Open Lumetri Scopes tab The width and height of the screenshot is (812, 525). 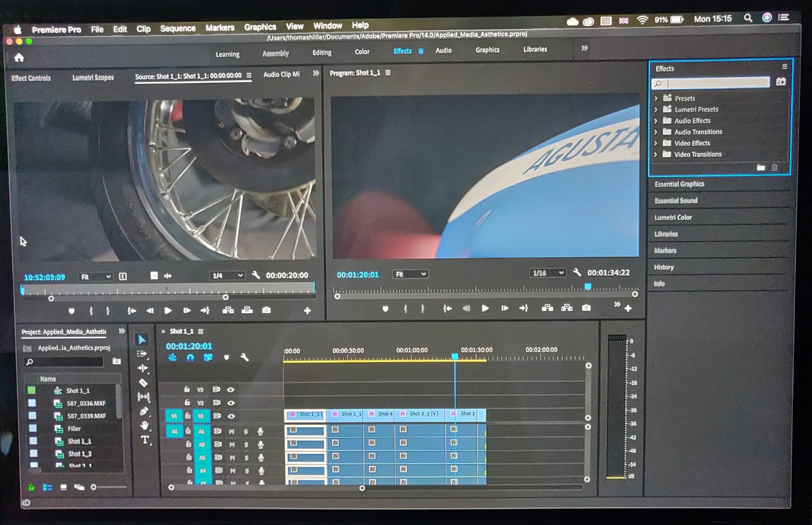click(93, 78)
